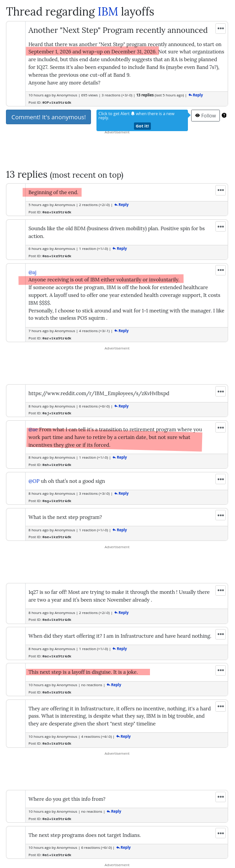235x868 pixels.
Task: Follow the @aj mention link
Action: tap(32, 272)
